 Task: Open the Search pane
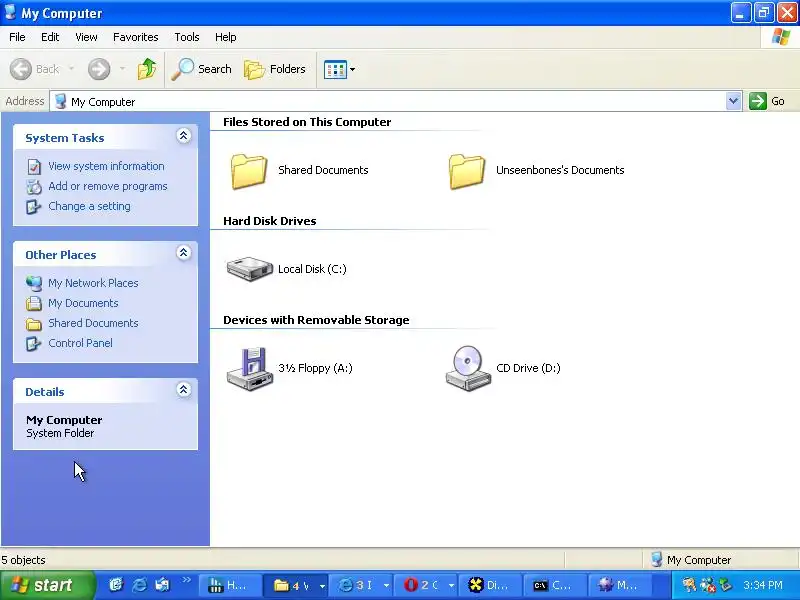click(x=202, y=69)
